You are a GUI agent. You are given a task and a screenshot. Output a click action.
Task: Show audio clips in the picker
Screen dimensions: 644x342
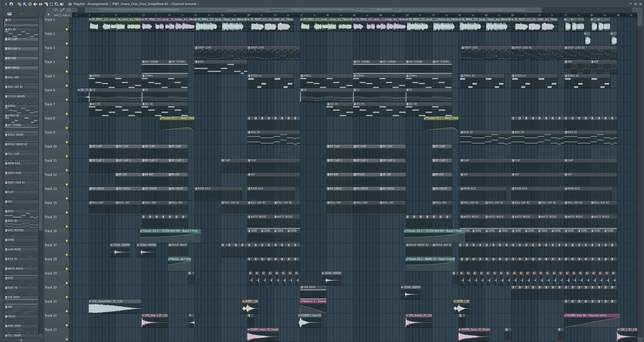point(21,14)
